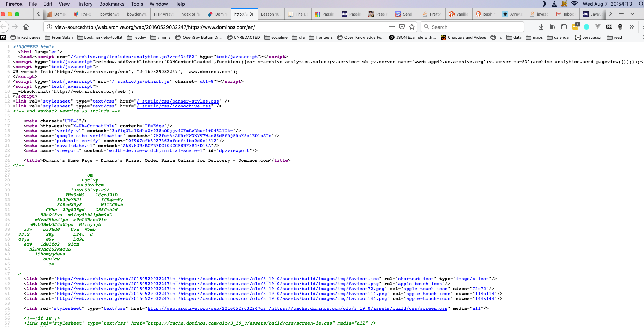The height and width of the screenshot is (327, 644).
Task: List all tabs dropdown arrow
Action: click(x=632, y=14)
